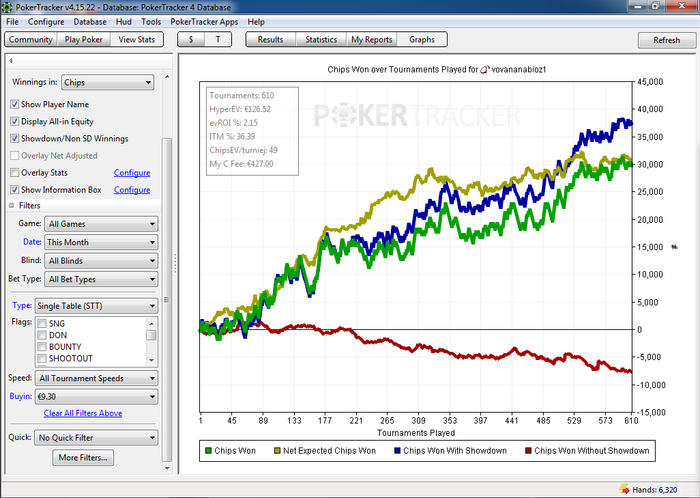Open the Tools menu
700x498 pixels.
[151, 22]
